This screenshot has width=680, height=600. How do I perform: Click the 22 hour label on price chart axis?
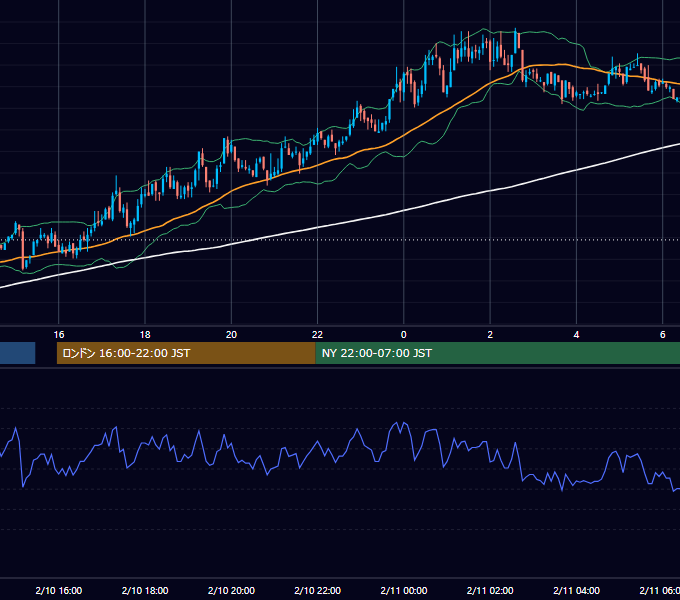point(317,335)
